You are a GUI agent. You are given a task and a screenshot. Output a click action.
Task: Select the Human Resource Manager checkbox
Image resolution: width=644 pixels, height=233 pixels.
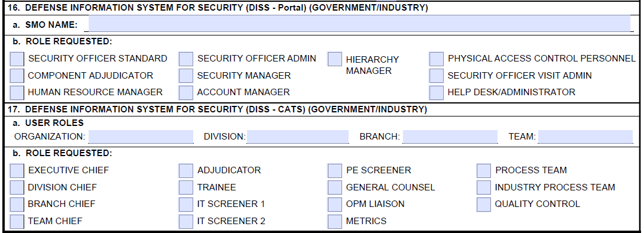pos(17,92)
